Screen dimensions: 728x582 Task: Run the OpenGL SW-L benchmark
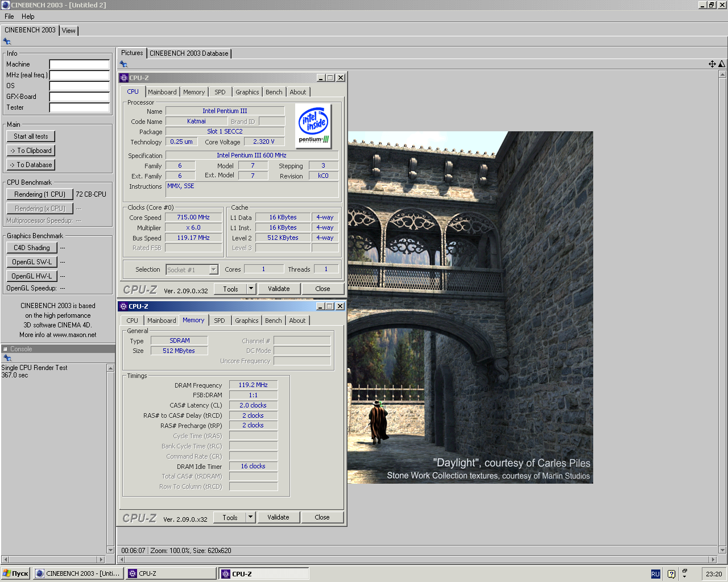tap(32, 262)
